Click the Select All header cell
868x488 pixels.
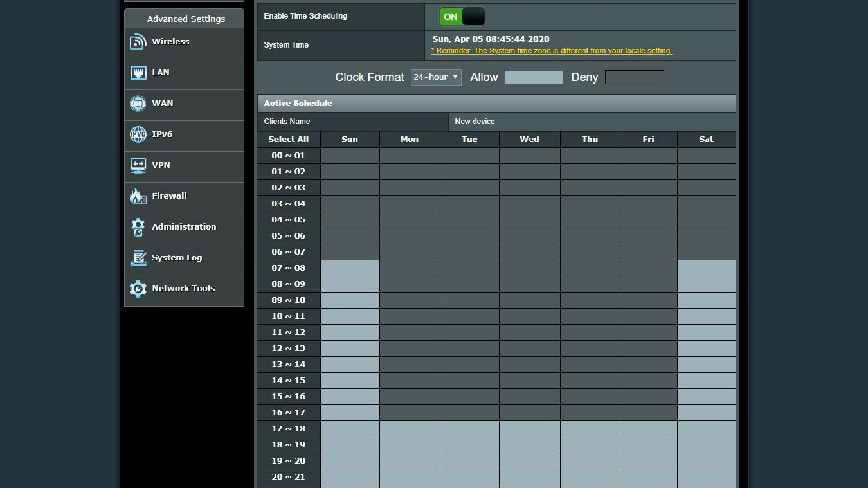click(288, 140)
